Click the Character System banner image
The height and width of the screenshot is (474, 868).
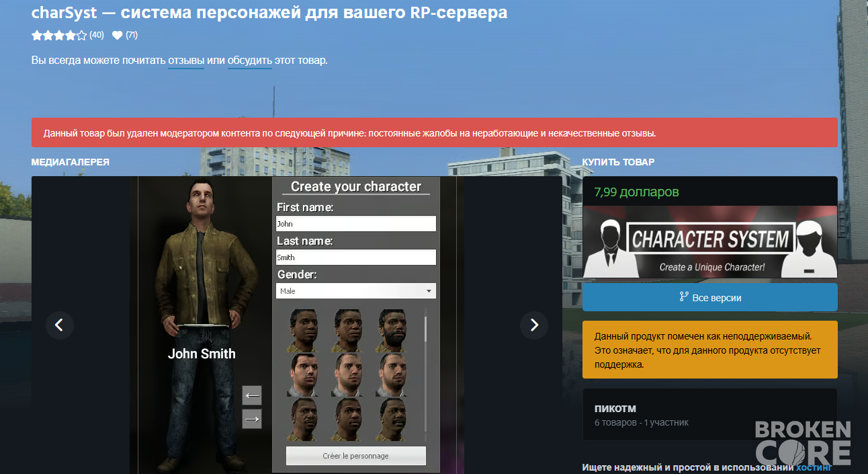(x=710, y=242)
